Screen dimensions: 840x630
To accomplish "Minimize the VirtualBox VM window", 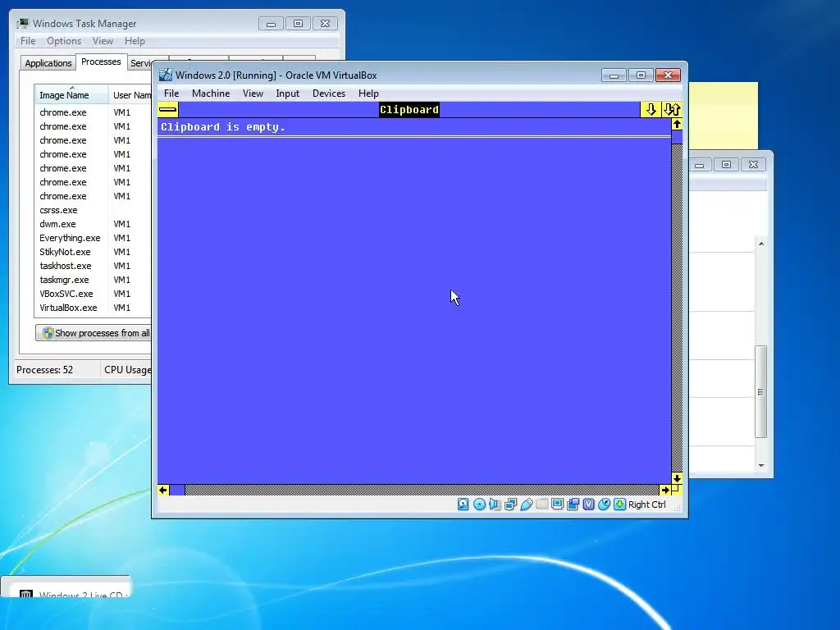I will [x=614, y=75].
